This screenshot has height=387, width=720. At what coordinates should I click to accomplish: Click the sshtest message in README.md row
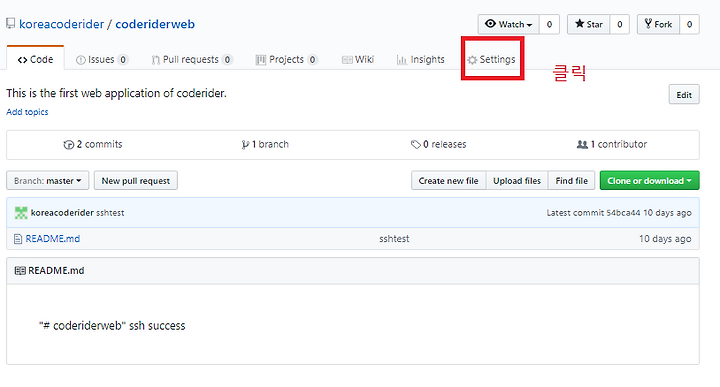394,239
